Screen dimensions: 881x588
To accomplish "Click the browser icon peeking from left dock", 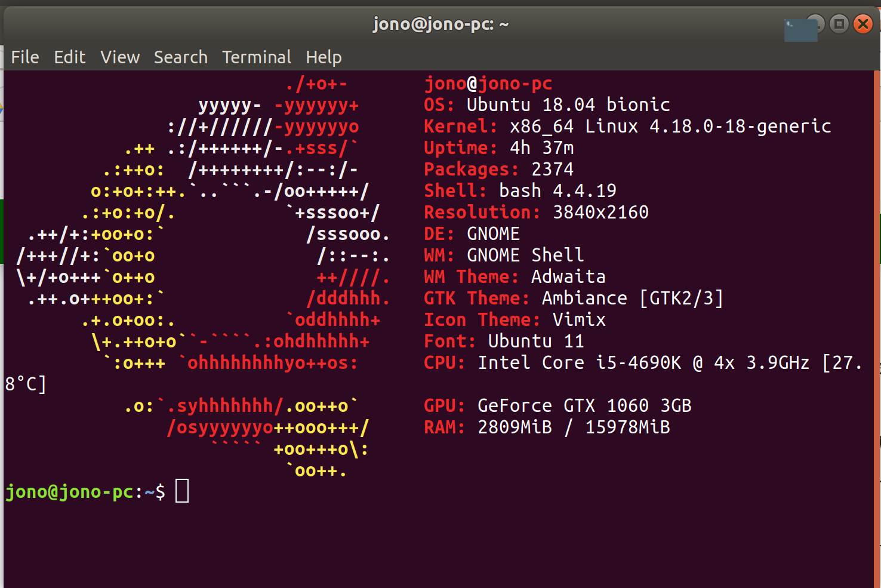I will (3, 107).
